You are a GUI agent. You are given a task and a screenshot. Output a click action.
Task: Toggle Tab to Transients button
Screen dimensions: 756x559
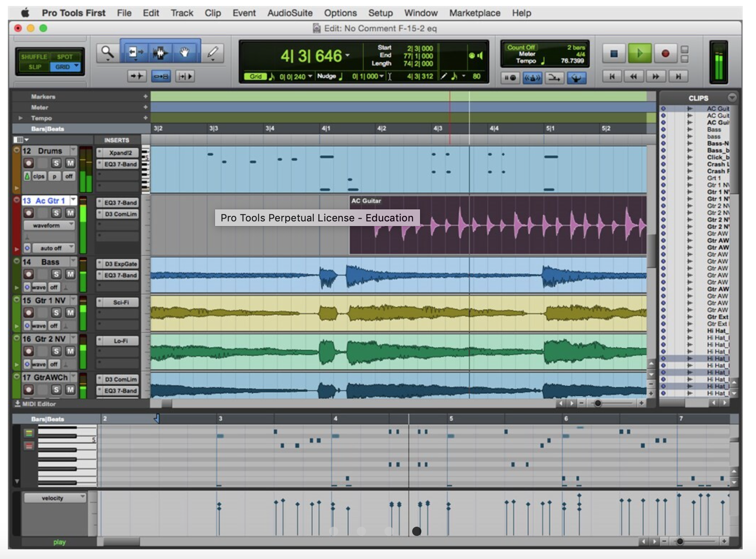point(137,76)
